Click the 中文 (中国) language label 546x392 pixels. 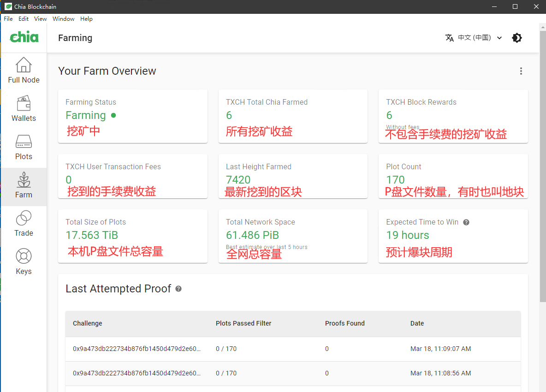coord(474,38)
